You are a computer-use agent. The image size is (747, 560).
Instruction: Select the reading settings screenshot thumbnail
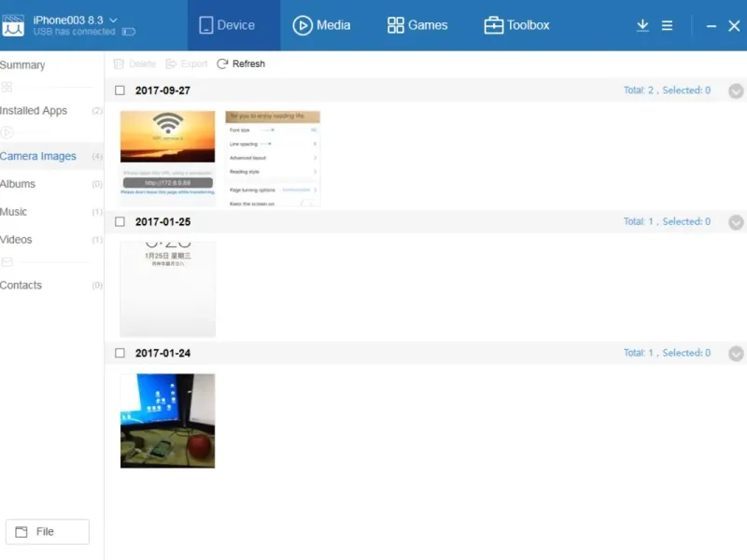273,158
